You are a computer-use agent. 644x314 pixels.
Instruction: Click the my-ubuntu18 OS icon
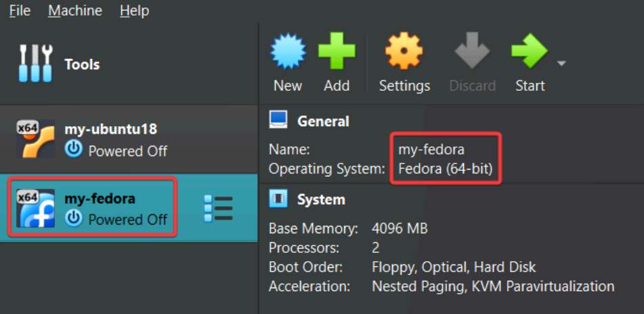(35, 139)
